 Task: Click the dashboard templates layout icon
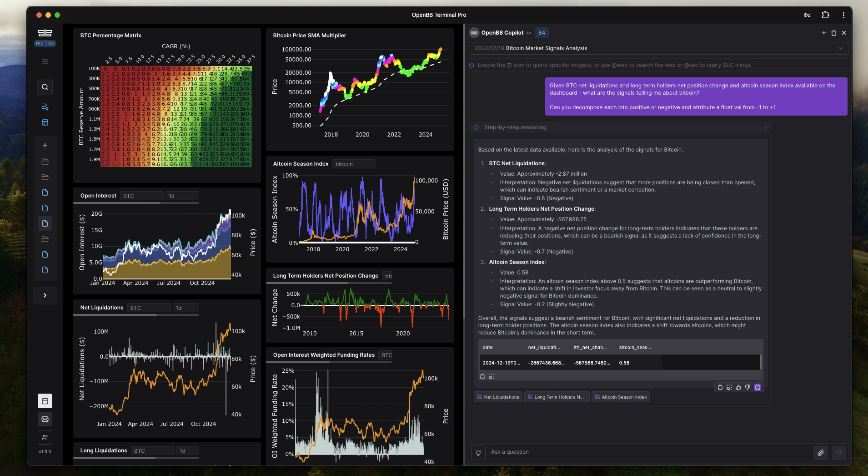coord(45,122)
